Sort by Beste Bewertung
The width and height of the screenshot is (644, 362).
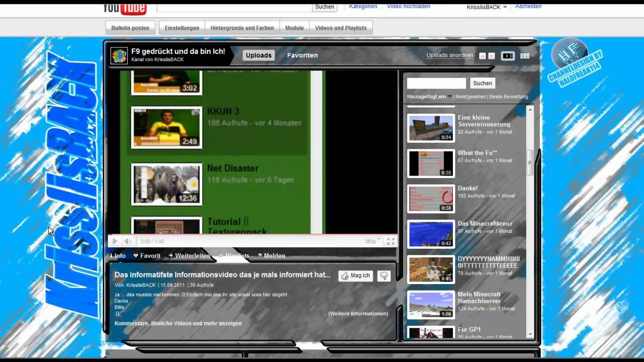[509, 97]
